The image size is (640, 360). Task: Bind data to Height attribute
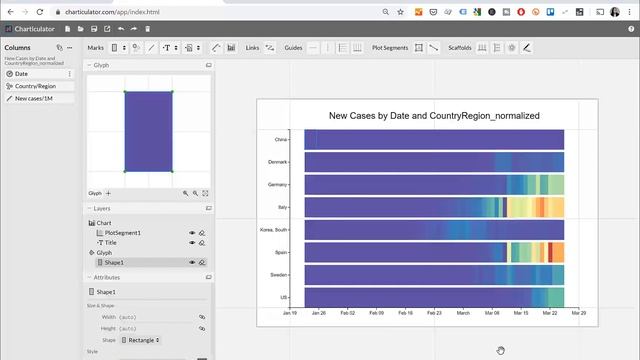[202, 328]
